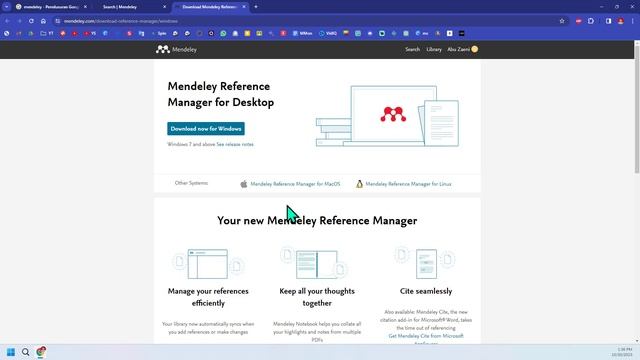640x360 pixels.
Task: View site information for mendeley.com
Action: coord(58,21)
